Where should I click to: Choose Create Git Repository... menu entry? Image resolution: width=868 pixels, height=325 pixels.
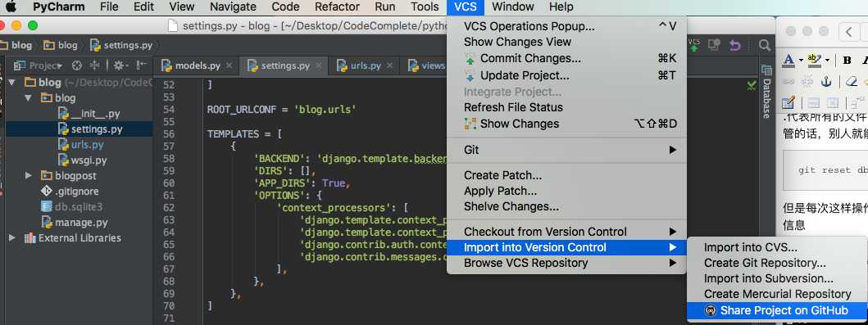pyautogui.click(x=765, y=263)
